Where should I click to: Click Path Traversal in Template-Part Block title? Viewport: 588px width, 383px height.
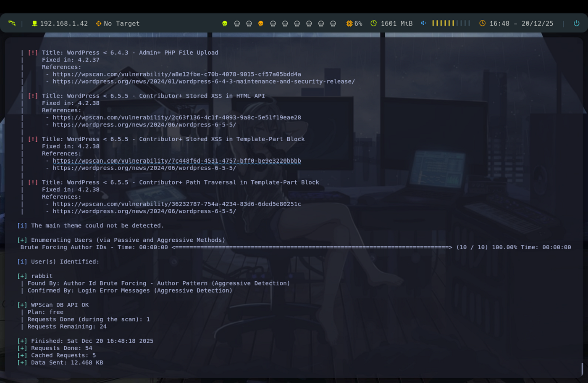click(181, 183)
